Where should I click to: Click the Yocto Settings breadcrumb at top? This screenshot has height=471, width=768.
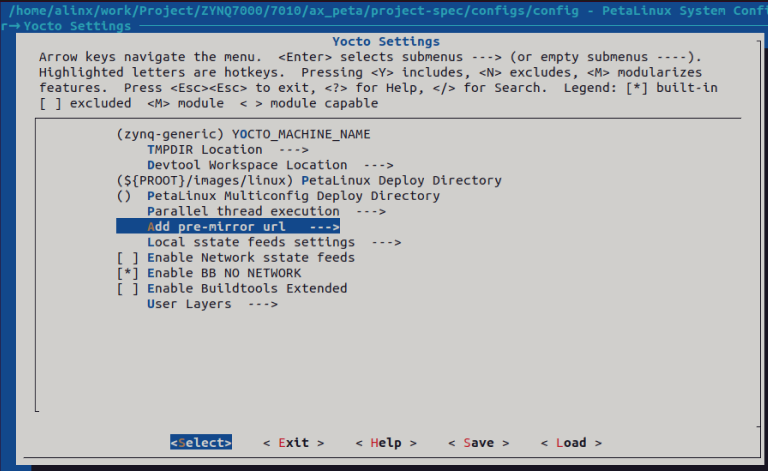point(77,26)
